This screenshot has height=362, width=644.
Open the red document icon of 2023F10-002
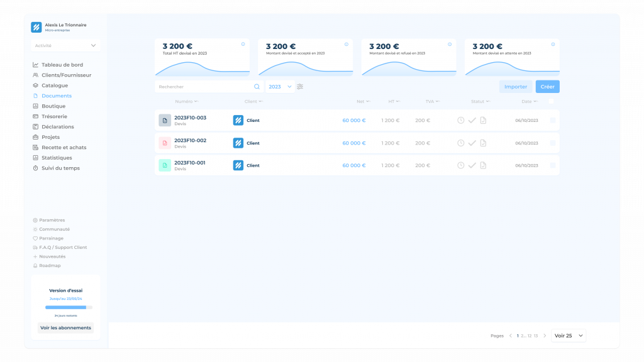point(165,143)
